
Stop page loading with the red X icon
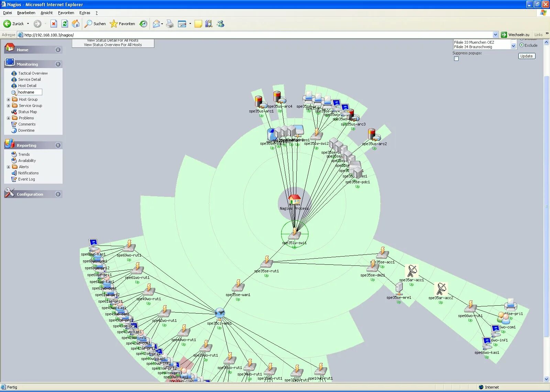pos(54,24)
